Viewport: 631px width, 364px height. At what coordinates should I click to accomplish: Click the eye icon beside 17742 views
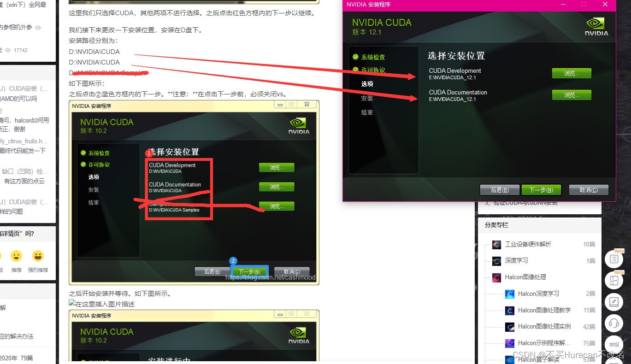7,50
